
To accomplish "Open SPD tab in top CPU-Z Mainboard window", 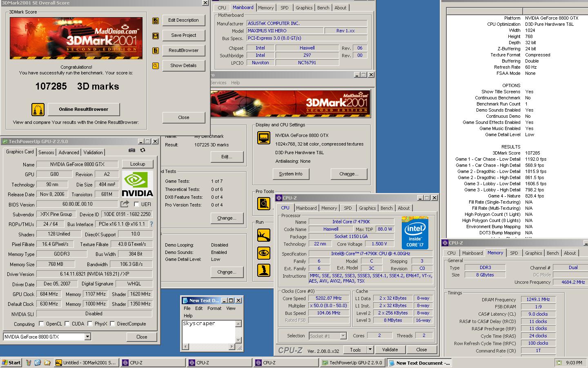I will click(285, 8).
